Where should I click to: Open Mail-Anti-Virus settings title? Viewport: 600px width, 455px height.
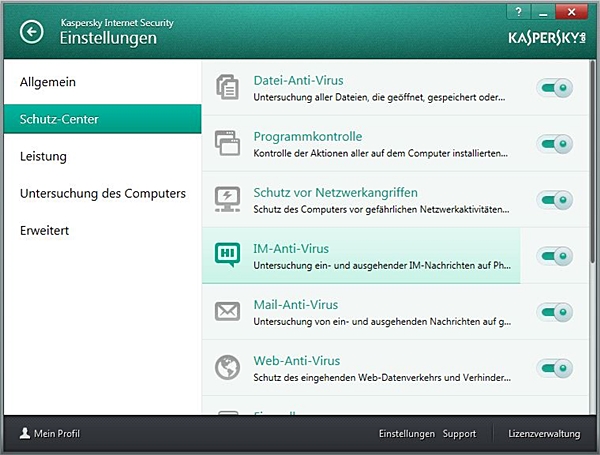tap(296, 305)
